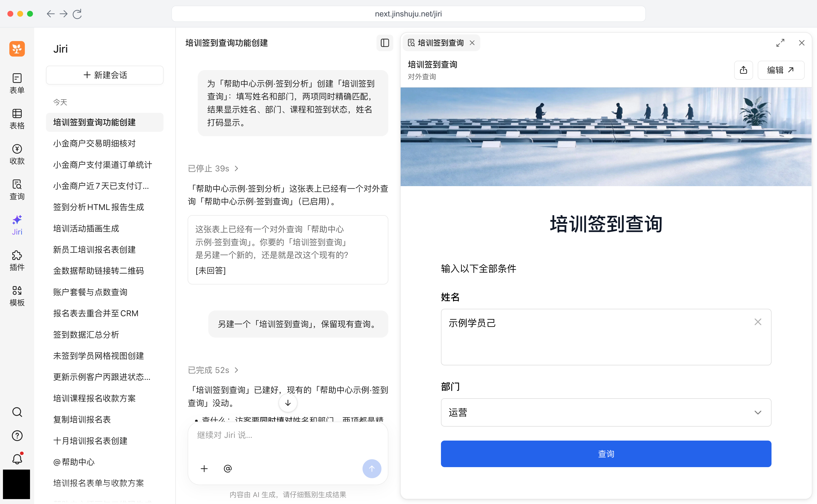The image size is (817, 504).
Task: Open the notifications bell icon
Action: point(17,459)
